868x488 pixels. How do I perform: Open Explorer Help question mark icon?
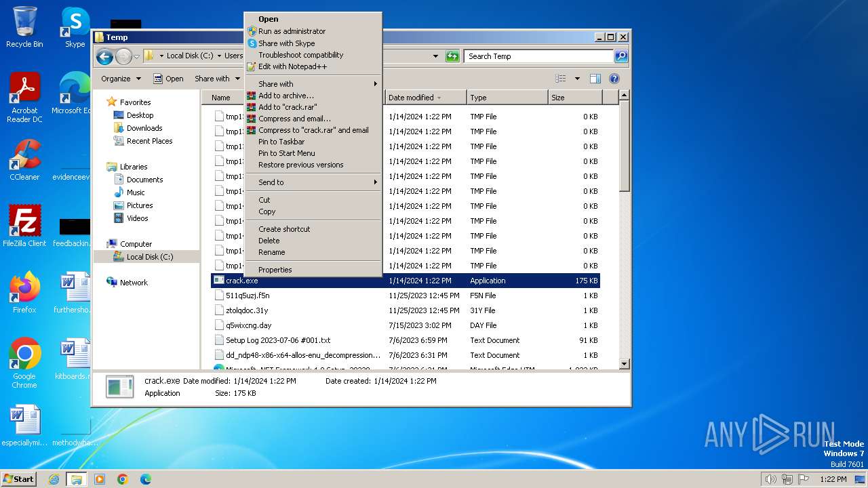[614, 79]
